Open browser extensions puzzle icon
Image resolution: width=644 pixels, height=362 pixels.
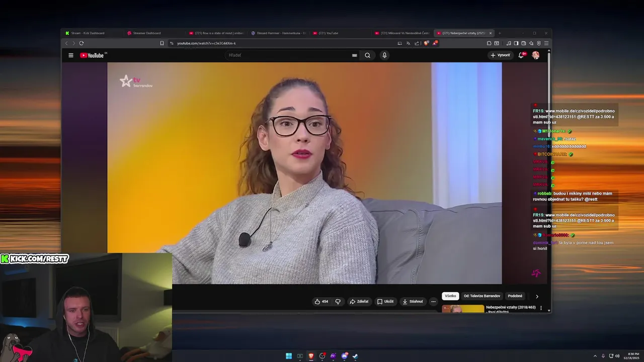489,43
